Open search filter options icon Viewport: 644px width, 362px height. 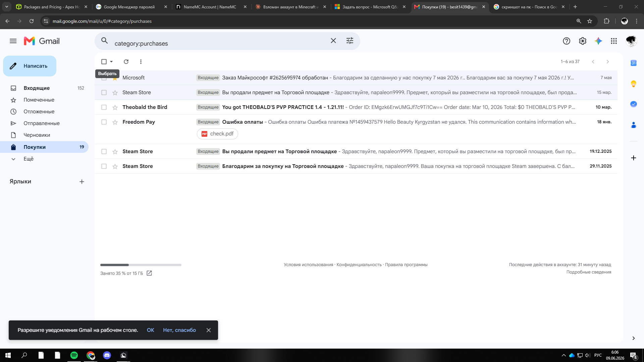[350, 41]
